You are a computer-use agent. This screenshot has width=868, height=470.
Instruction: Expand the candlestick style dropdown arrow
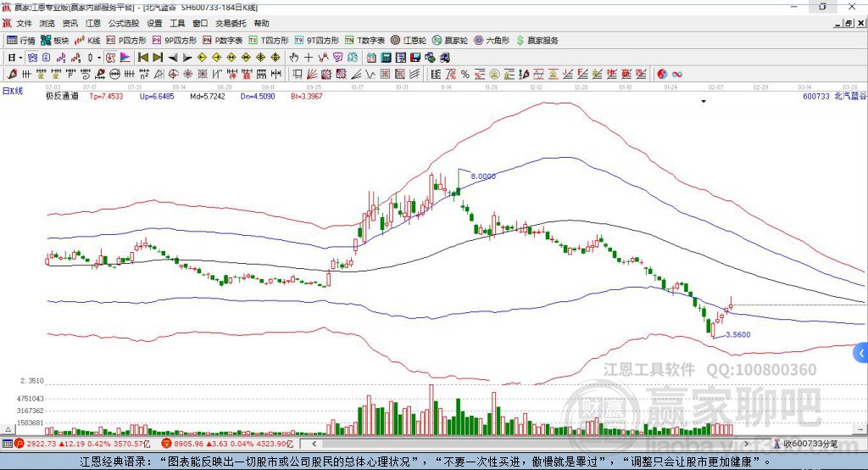click(x=99, y=58)
